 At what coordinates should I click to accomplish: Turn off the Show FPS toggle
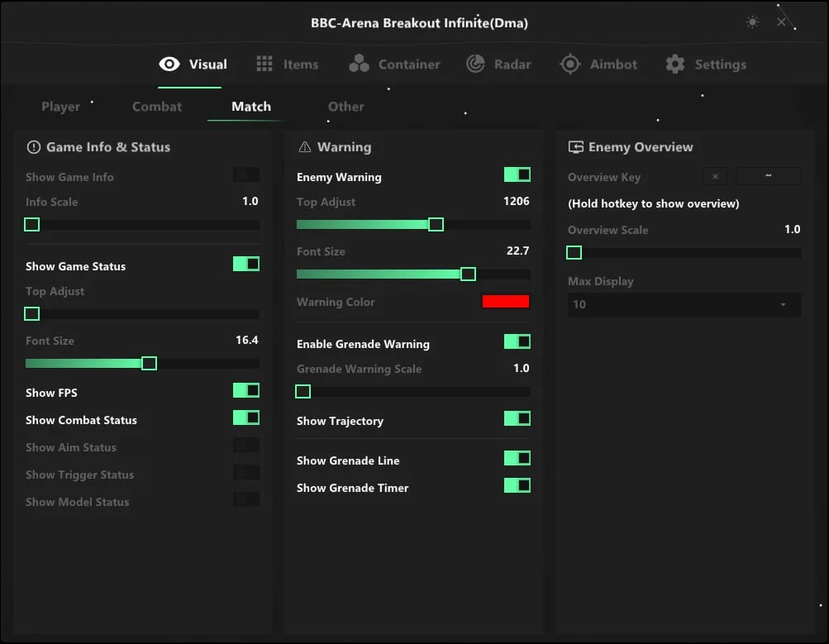(246, 390)
